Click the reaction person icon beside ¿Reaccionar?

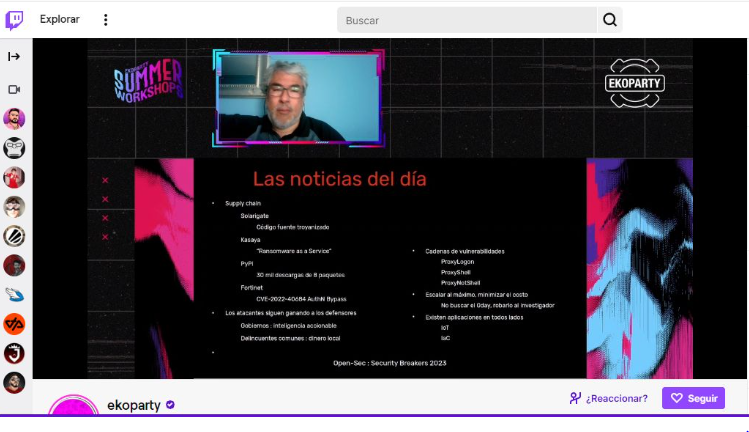coord(575,398)
